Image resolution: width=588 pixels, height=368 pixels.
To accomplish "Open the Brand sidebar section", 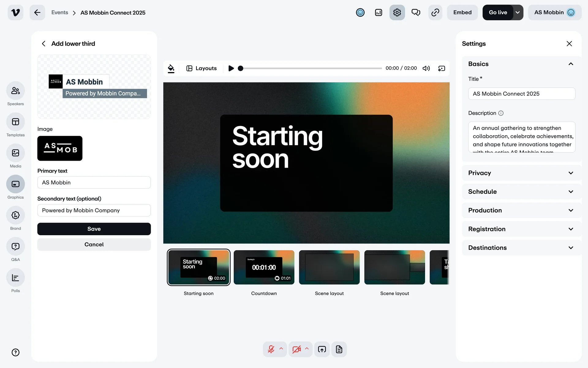I will (x=15, y=215).
